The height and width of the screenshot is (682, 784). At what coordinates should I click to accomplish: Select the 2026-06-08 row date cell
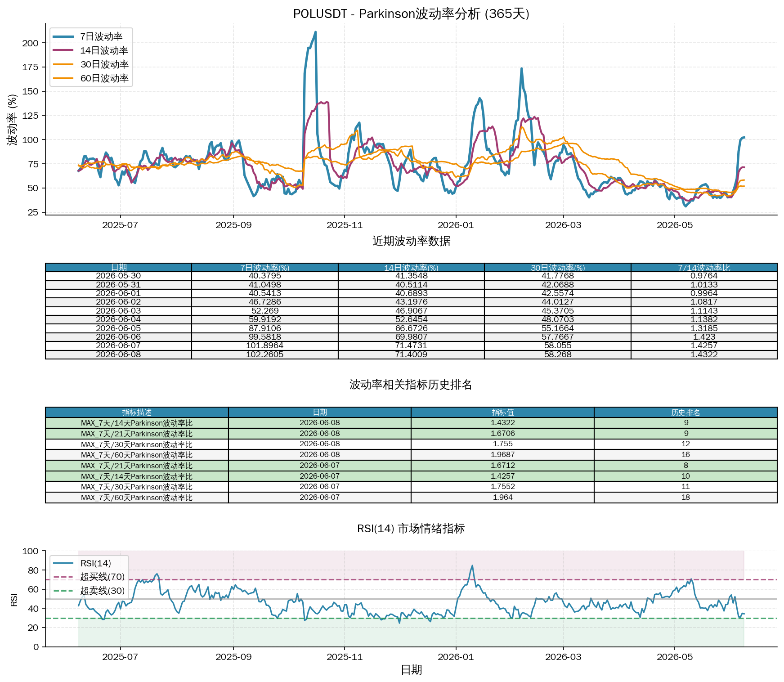pyautogui.click(x=119, y=354)
